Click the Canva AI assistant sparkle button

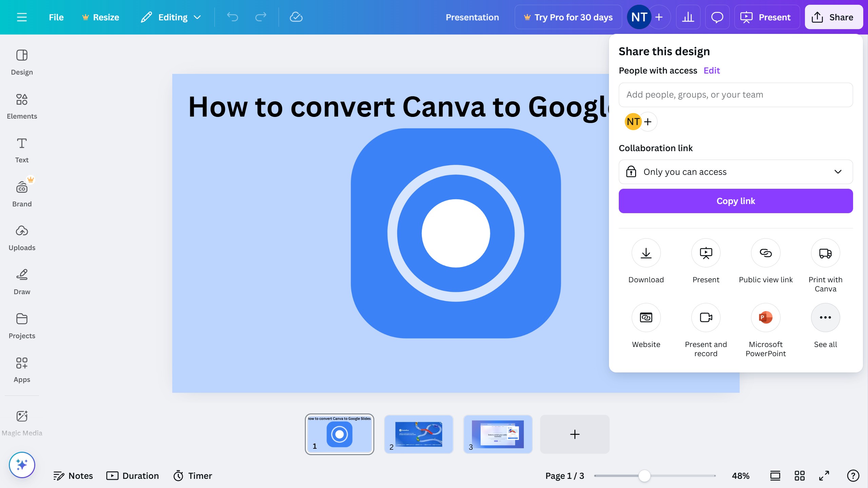22,465
